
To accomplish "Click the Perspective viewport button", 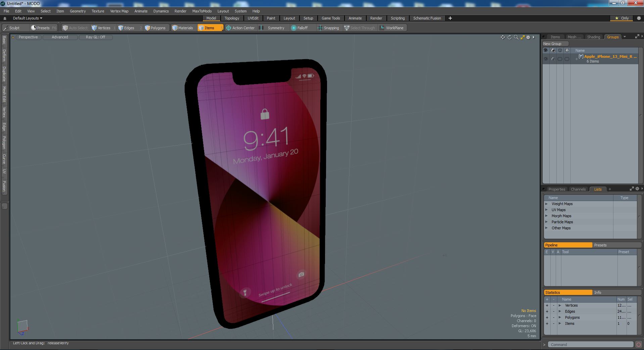I will (28, 37).
